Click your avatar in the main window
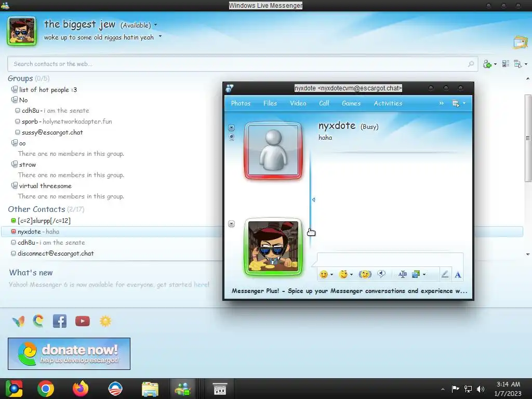This screenshot has height=399, width=532. pos(22,31)
